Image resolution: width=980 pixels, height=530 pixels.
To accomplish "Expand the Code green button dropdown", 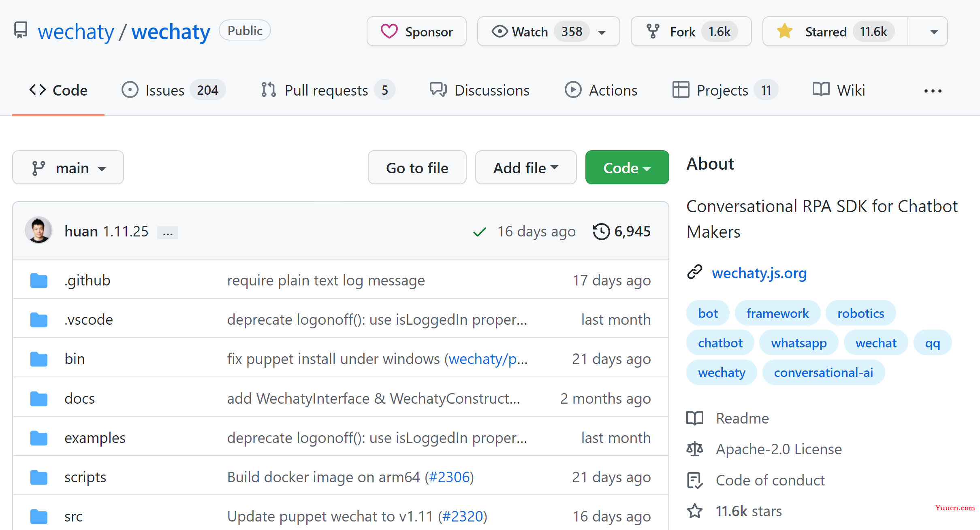I will [x=646, y=168].
